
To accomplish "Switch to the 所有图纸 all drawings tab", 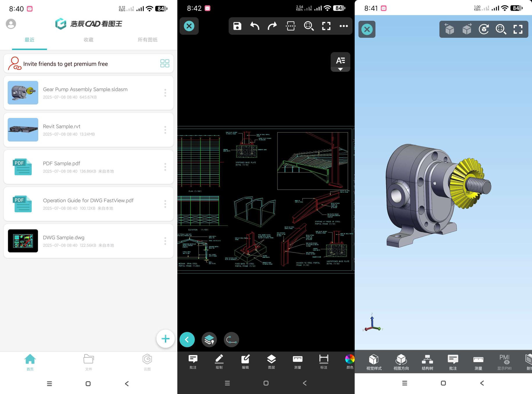I will (x=147, y=40).
